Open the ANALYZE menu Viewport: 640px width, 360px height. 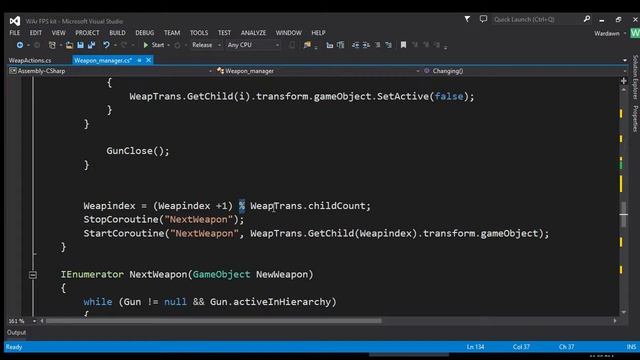(x=253, y=33)
